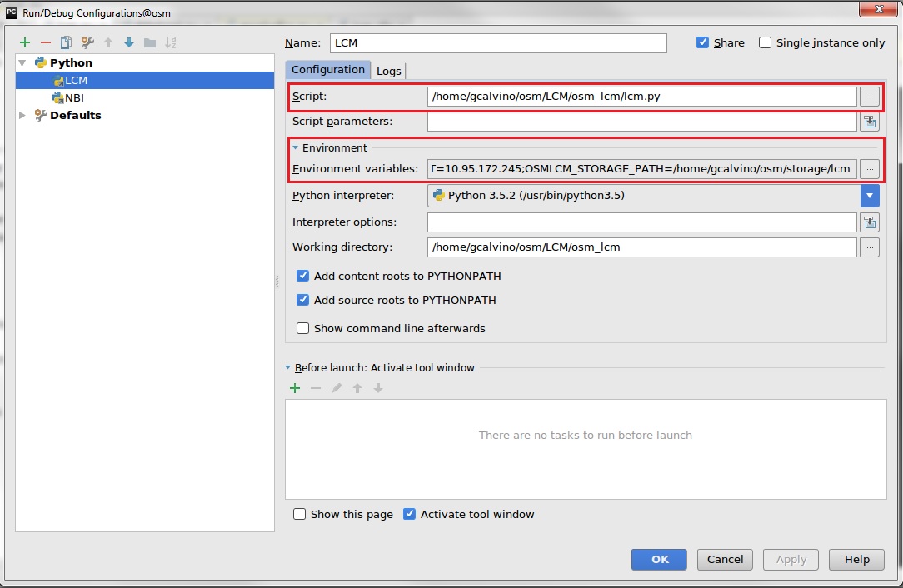
Task: Click the wrench Edit Defaults icon
Action: [87, 42]
